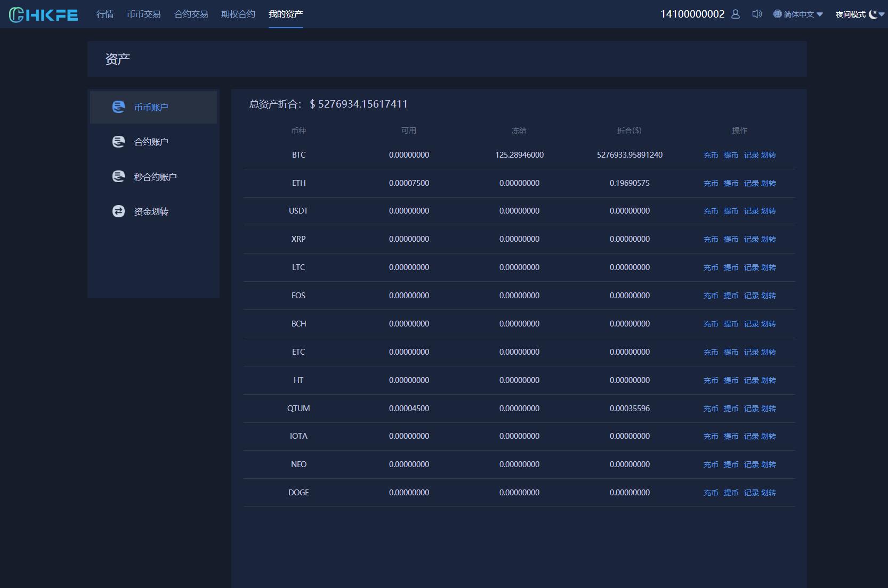Click 提币 in the USDT row
Image resolution: width=888 pixels, height=588 pixels.
click(731, 211)
